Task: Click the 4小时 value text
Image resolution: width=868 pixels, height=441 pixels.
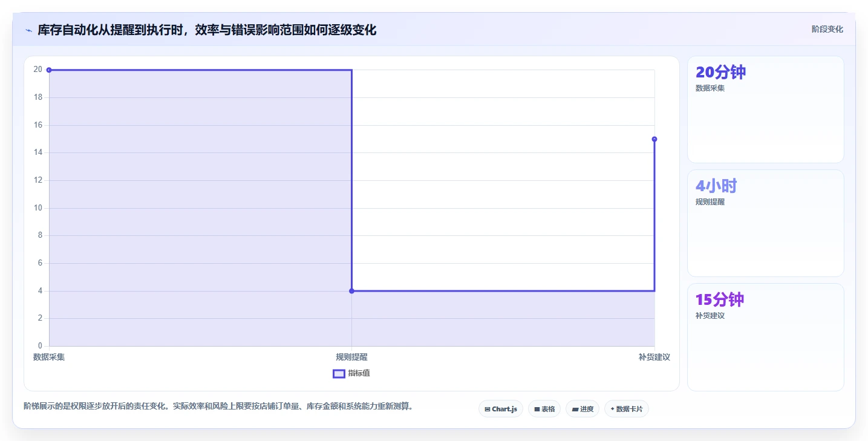Action: (x=716, y=186)
